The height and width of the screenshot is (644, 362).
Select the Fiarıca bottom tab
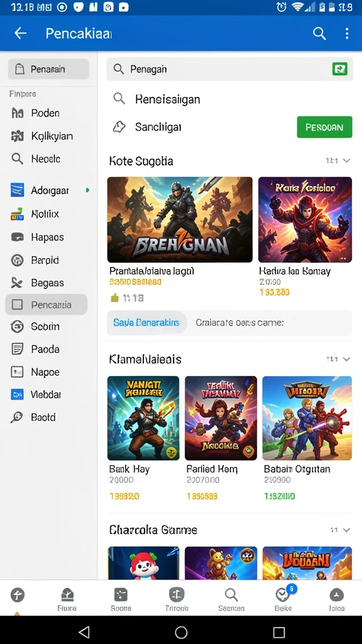click(67, 599)
